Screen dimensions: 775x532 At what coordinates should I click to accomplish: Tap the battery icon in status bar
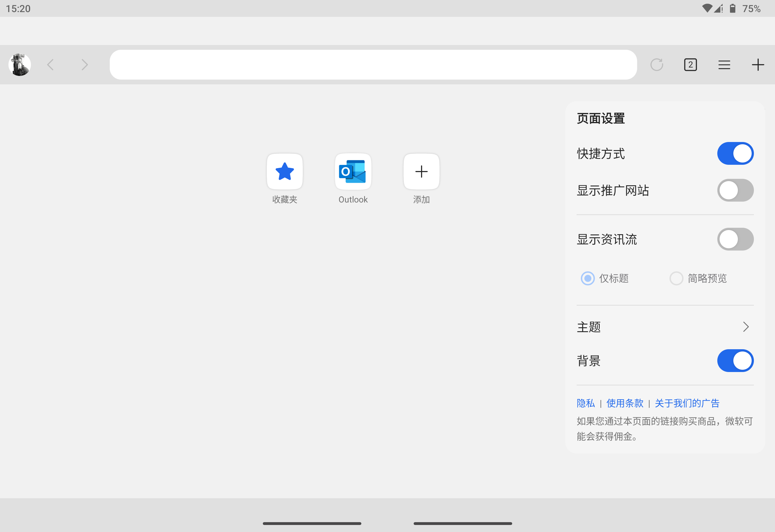732,8
